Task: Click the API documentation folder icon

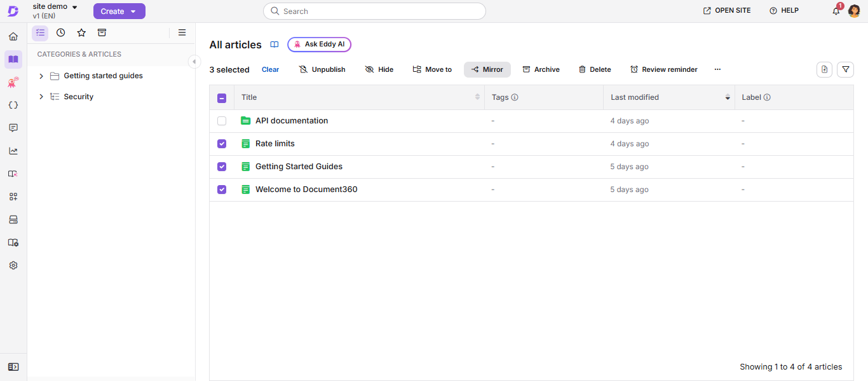Action: point(246,121)
